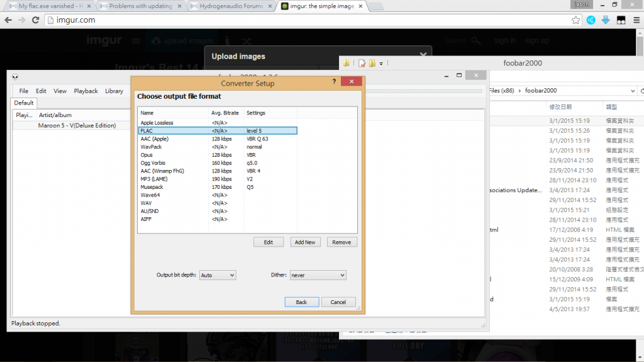Viewport: 644px width, 362px height.
Task: Select WavPack format row
Action: [x=218, y=147]
